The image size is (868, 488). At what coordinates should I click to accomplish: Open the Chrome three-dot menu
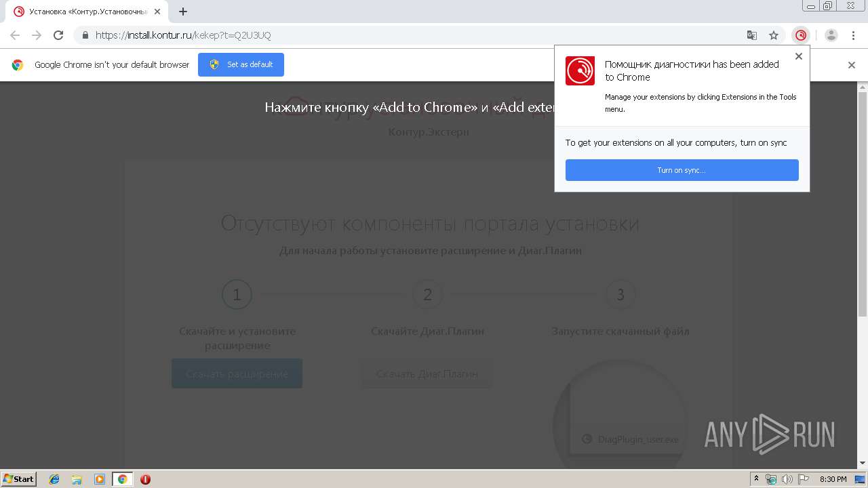[853, 35]
